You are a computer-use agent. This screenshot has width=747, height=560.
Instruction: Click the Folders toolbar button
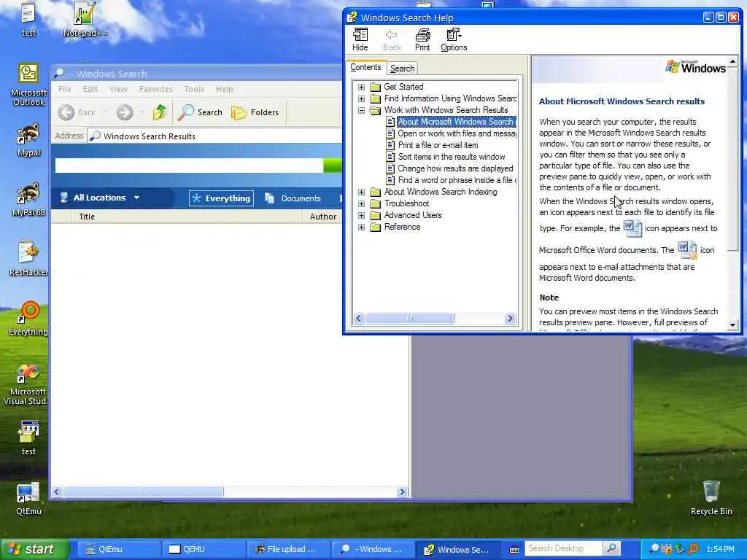click(x=255, y=112)
